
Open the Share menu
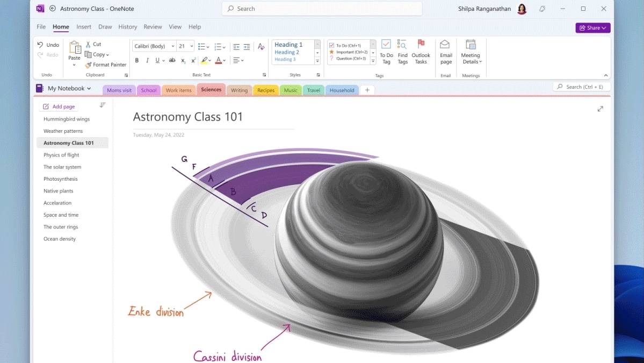[592, 27]
